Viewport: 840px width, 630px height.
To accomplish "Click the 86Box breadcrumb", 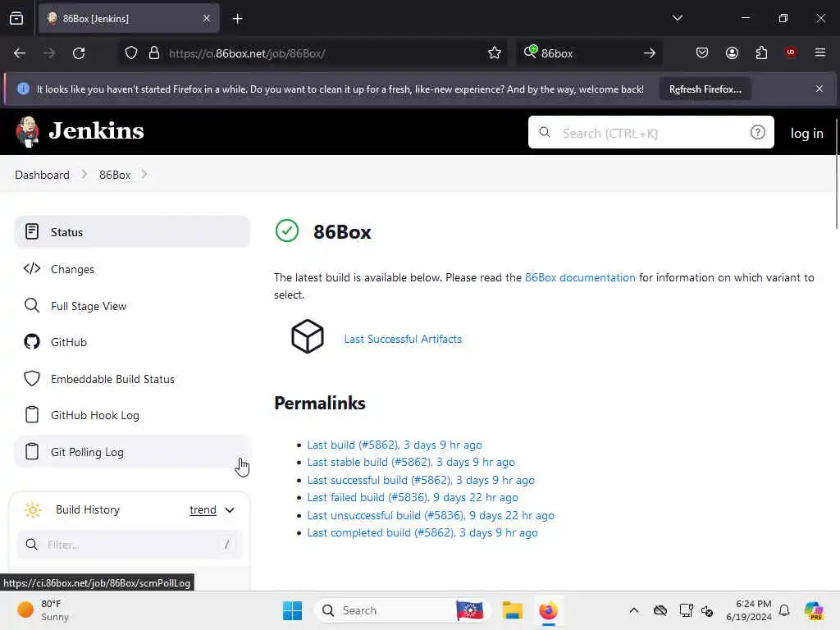I will tap(115, 175).
